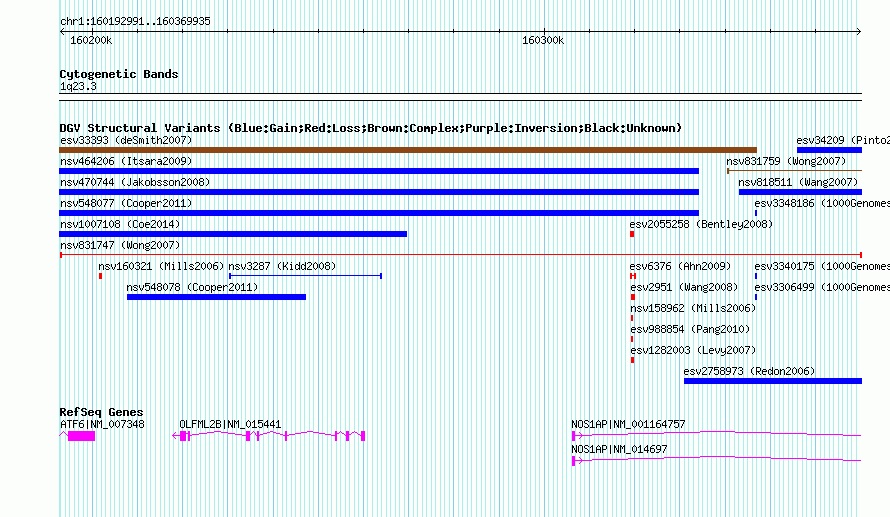890x517 pixels.
Task: Select the nsv548077 (Cooper2011) label
Action: 126,203
